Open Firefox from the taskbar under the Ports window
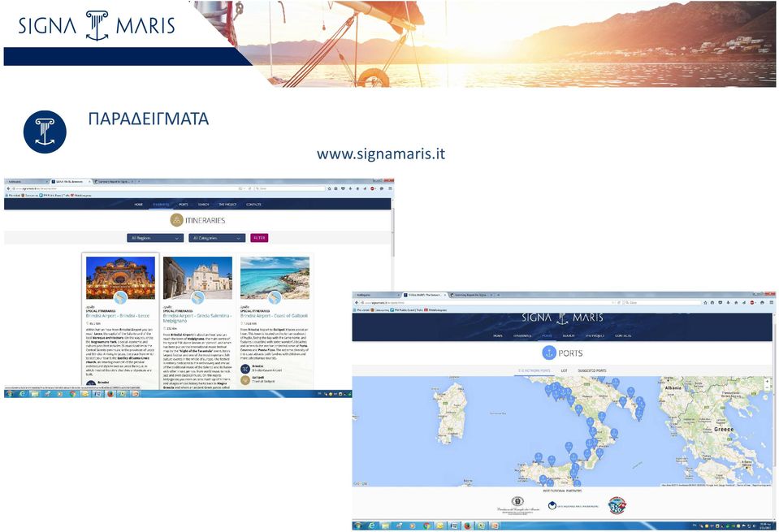 tap(468, 526)
